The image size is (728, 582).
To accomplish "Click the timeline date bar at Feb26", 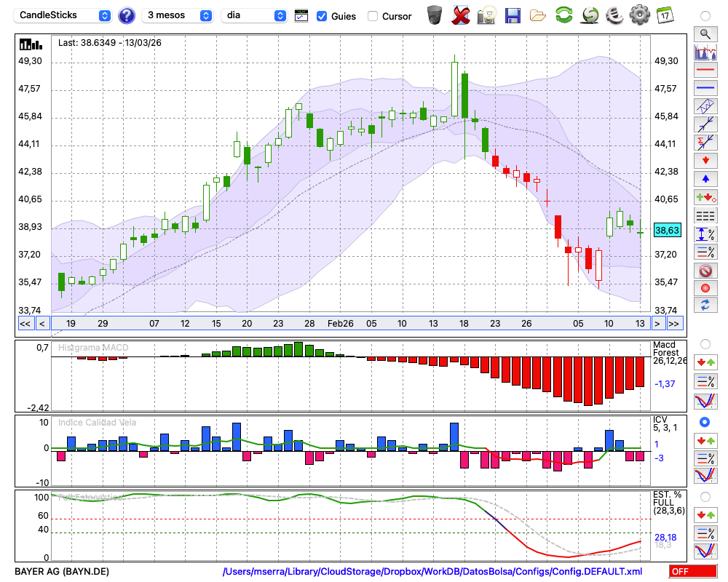I will 340,323.
